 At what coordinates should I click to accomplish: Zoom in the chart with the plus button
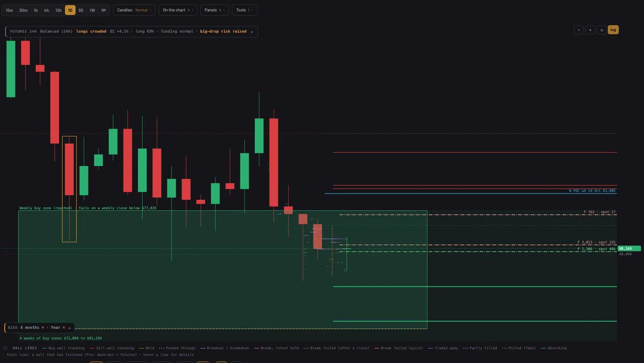(x=590, y=30)
